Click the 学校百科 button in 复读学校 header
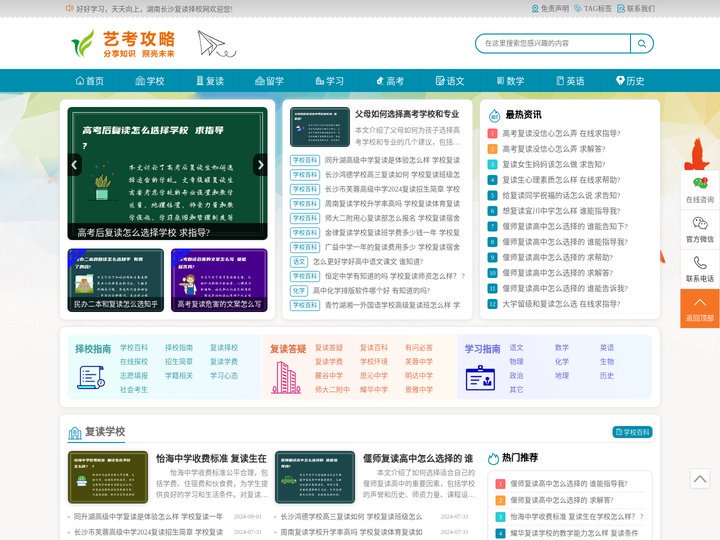 coord(632,432)
